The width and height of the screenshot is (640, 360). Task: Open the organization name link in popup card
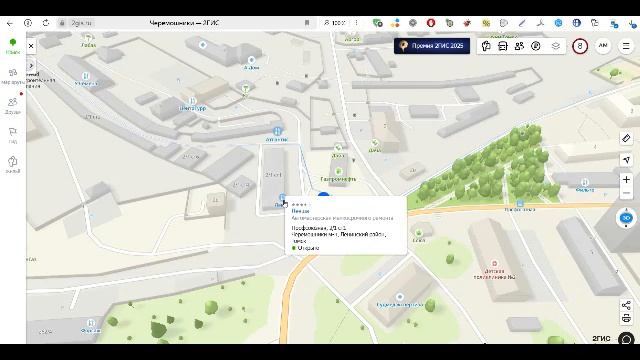pyautogui.click(x=300, y=211)
